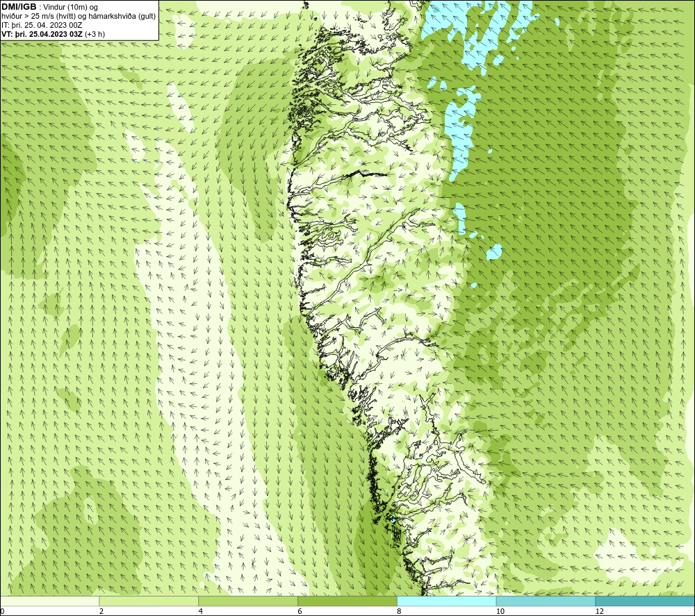Click the 'hviður > 25 m/s (hvítt)' text line

point(79,17)
